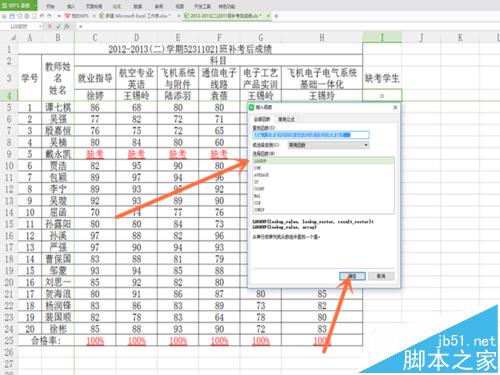The image size is (500, 375).
Task: Click the 确定 button in the function dialog
Action: (352, 276)
